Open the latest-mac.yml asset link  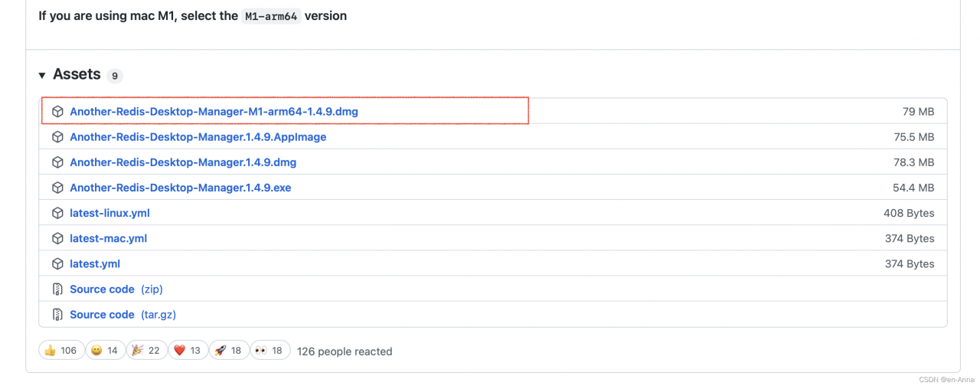coord(108,238)
